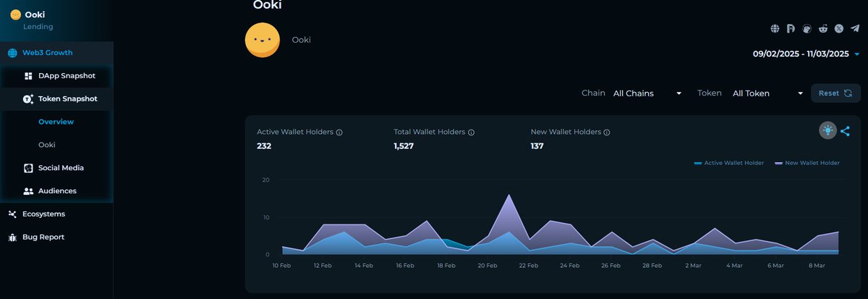
Task: Open the date range dropdown arrow
Action: point(856,54)
